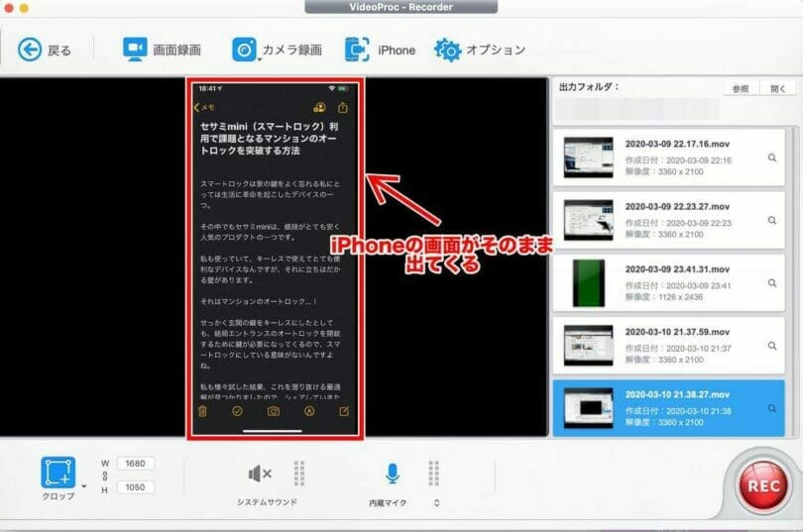The width and height of the screenshot is (803, 532).
Task: Click the back arrow icon labeled 戻る
Action: point(30,50)
